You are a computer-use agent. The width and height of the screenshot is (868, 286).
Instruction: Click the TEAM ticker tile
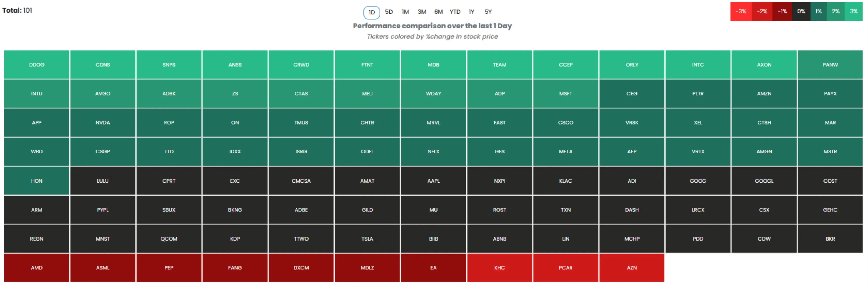pos(499,65)
